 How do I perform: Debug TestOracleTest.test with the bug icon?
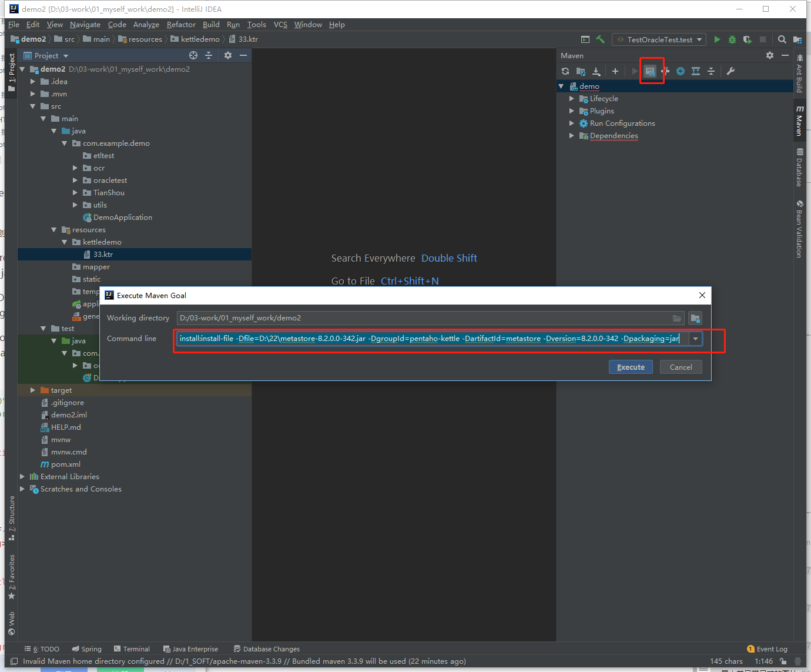pos(732,39)
